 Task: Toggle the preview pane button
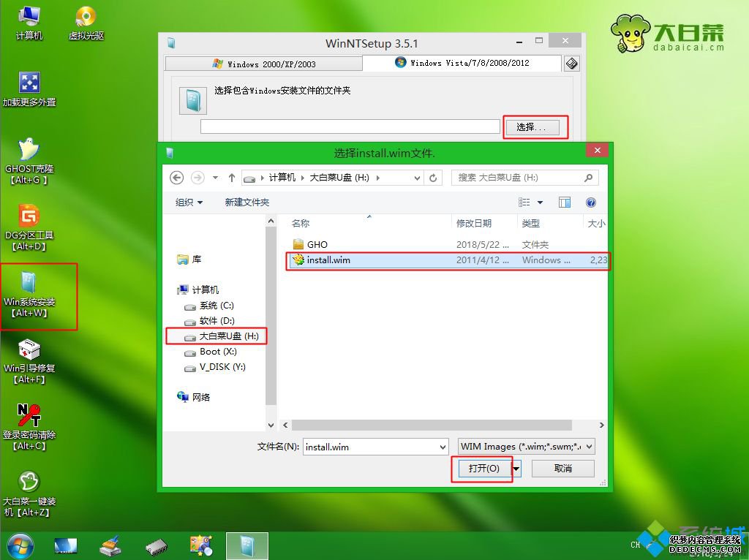565,203
